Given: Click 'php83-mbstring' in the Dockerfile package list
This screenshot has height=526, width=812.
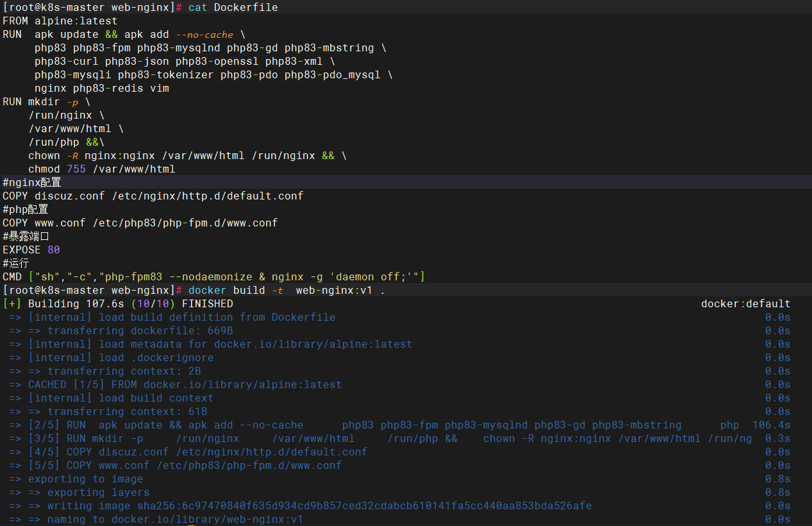Looking at the screenshot, I should 329,47.
